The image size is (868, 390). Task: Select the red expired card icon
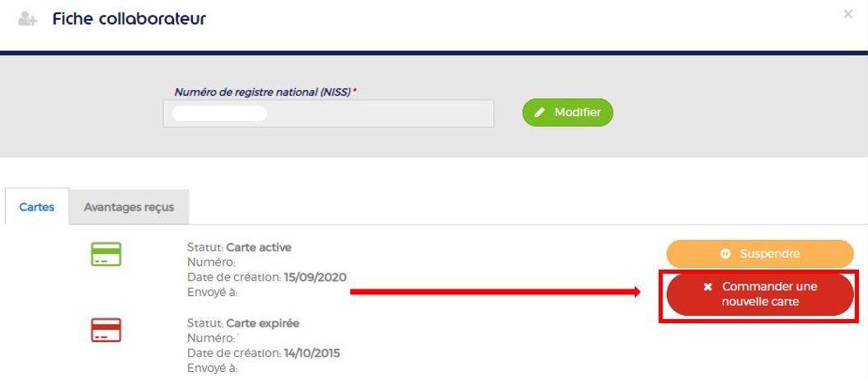click(106, 330)
